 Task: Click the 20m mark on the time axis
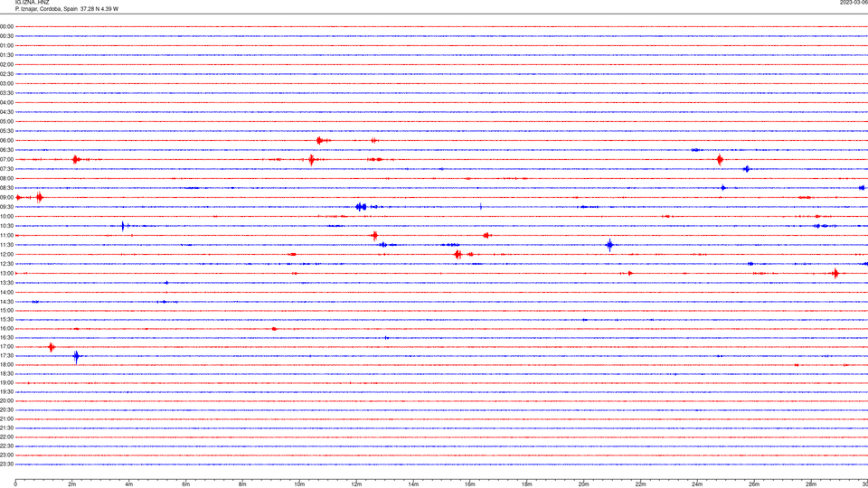coord(583,484)
